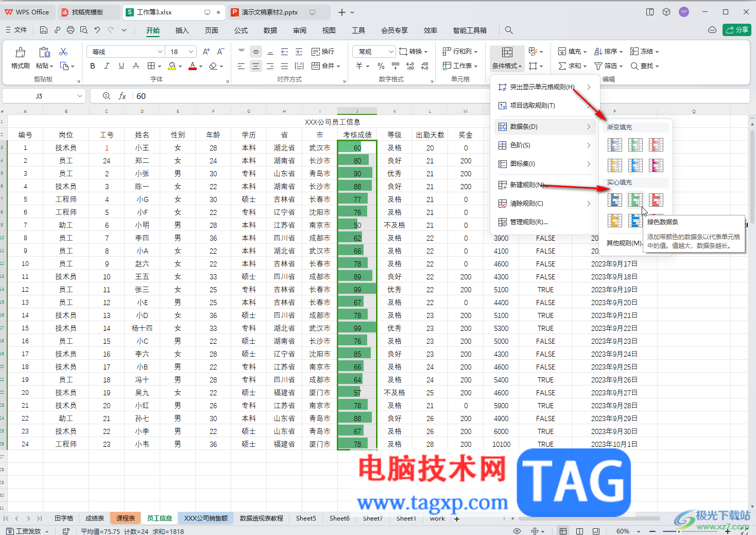Image resolution: width=756 pixels, height=535 pixels.
Task: Open the number format dropdown (常规)
Action: click(x=390, y=52)
